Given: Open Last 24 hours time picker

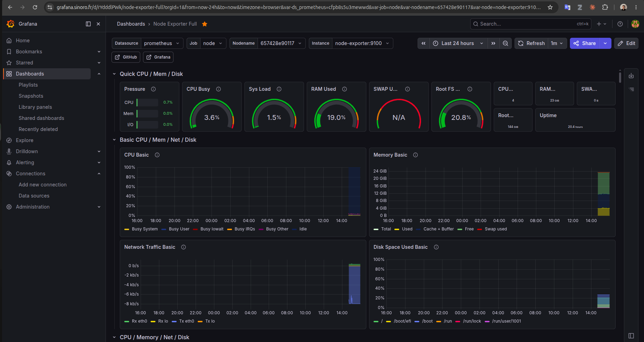Looking at the screenshot, I should coord(458,43).
